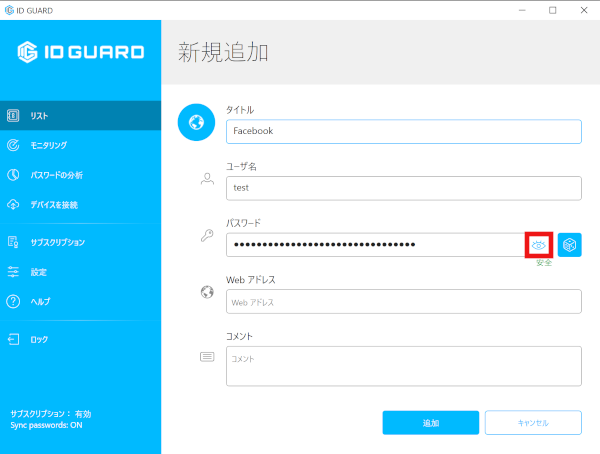600x454 pixels.
Task: Click the ID GUARD sidebar logo
Action: pos(80,52)
